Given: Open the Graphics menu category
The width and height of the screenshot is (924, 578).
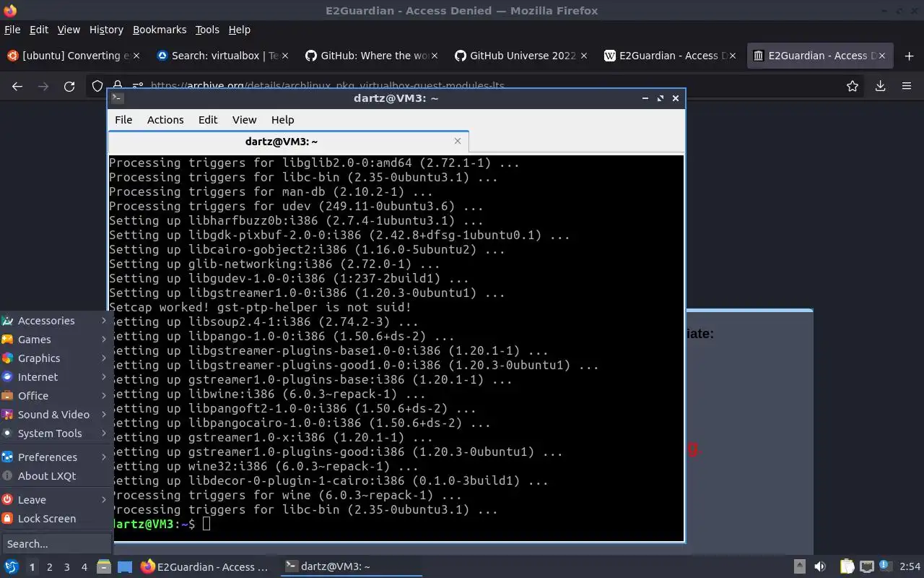Looking at the screenshot, I should pyautogui.click(x=55, y=358).
